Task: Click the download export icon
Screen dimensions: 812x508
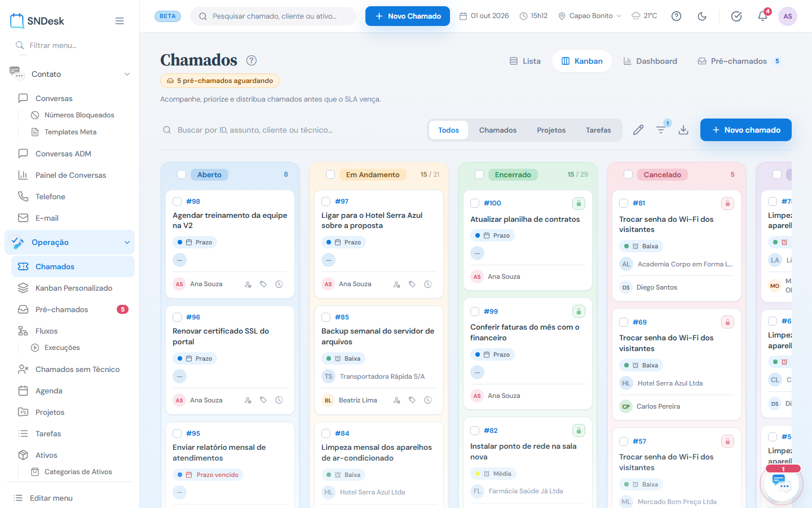Action: pos(683,130)
